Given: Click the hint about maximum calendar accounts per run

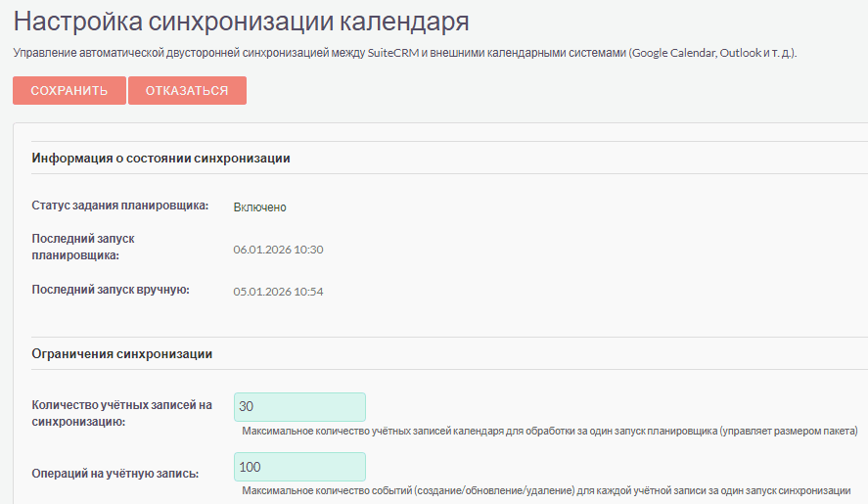Looking at the screenshot, I should click(550, 431).
